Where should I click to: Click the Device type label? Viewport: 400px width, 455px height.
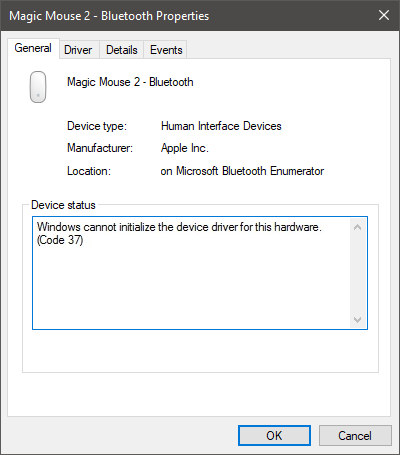coord(97,126)
